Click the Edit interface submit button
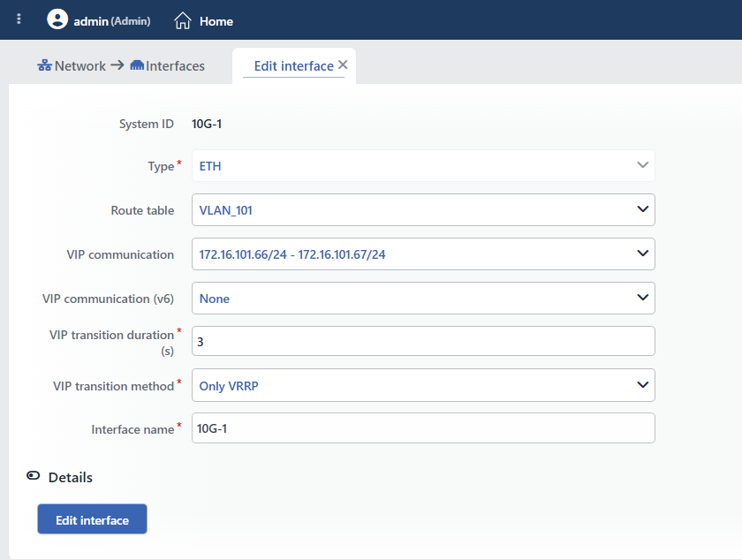This screenshot has width=742, height=560. coord(92,519)
